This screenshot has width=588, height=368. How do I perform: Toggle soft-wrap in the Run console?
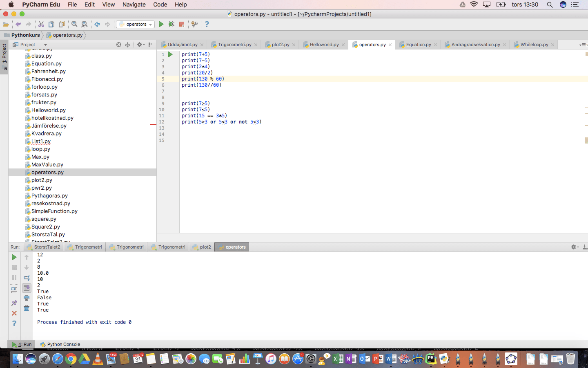27,278
